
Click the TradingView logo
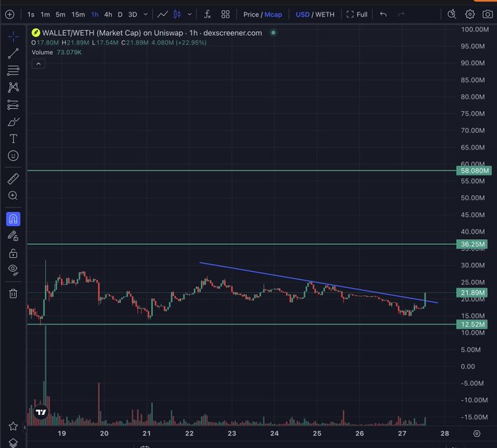pos(41,412)
